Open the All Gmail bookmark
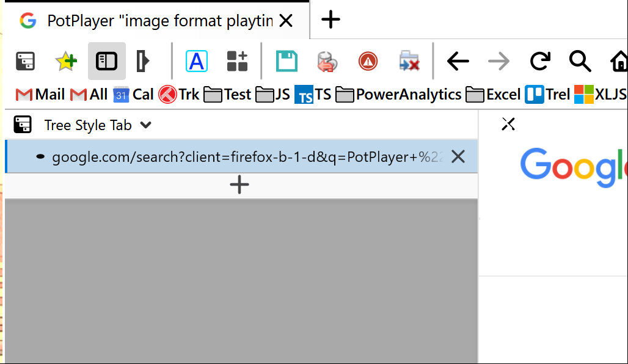628x364 pixels. [x=89, y=95]
